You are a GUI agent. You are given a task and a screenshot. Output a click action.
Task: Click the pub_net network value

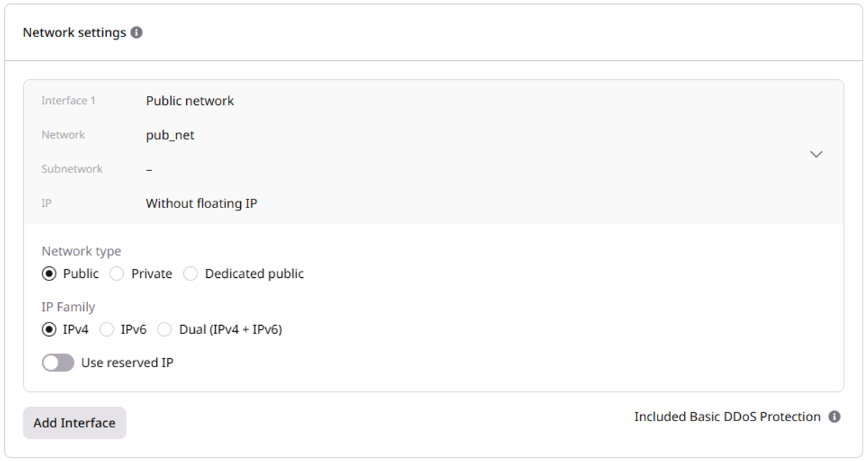[x=171, y=135]
